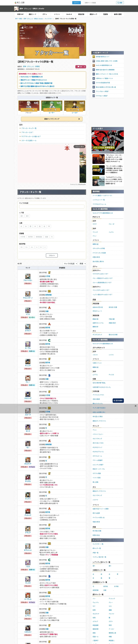Focus the キャラの名前 text field
The image size is (138, 644).
tap(52, 207)
